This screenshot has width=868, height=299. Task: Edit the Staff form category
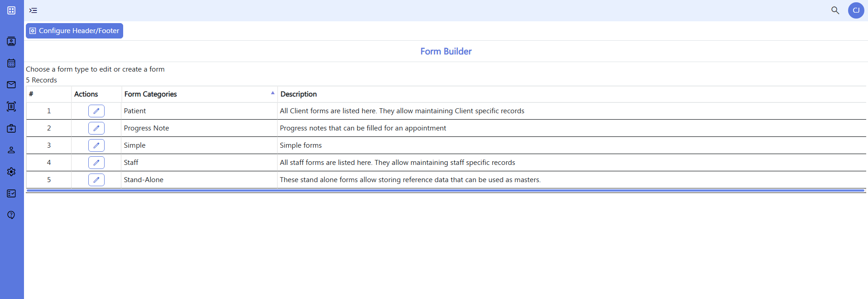[96, 163]
